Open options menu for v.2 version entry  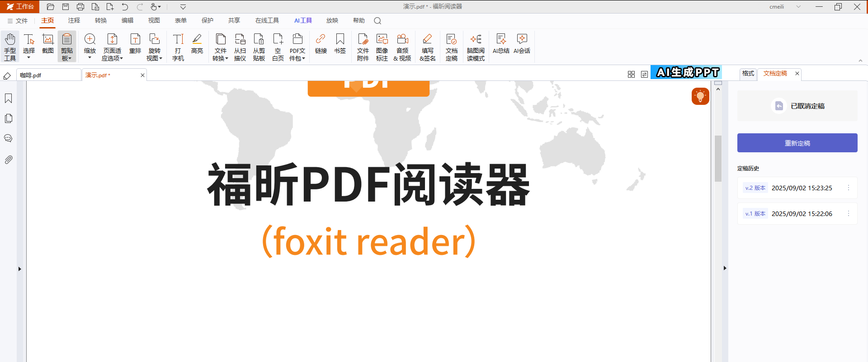coord(849,188)
